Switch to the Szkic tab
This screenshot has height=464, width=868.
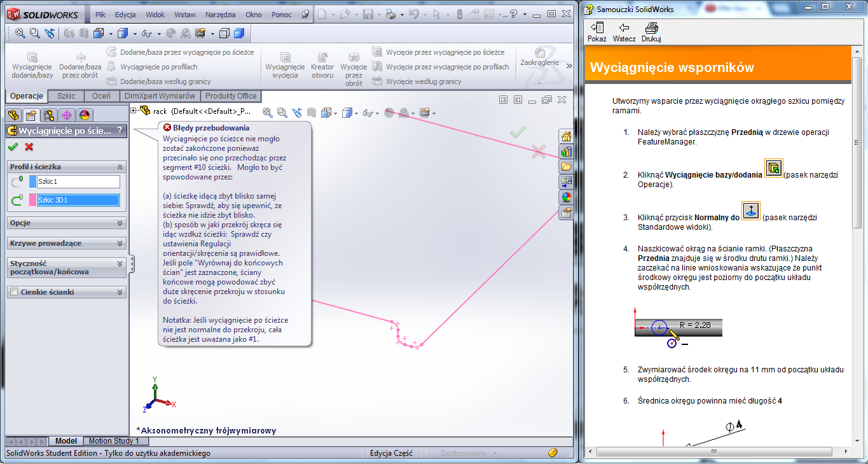click(x=66, y=96)
